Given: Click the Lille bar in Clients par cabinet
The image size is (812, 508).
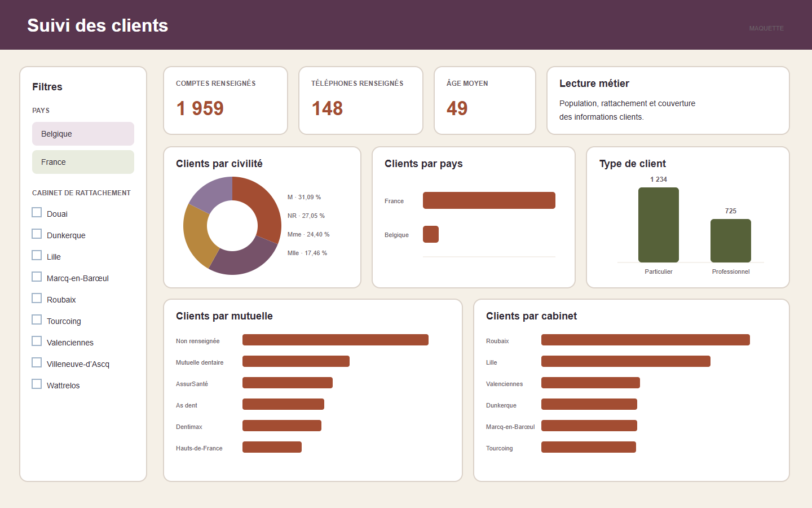Looking at the screenshot, I should (626, 361).
